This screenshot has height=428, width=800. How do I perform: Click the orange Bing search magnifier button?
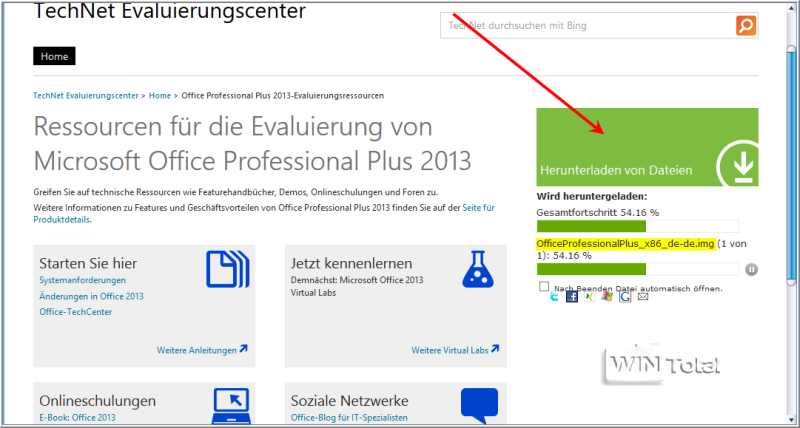(x=746, y=26)
